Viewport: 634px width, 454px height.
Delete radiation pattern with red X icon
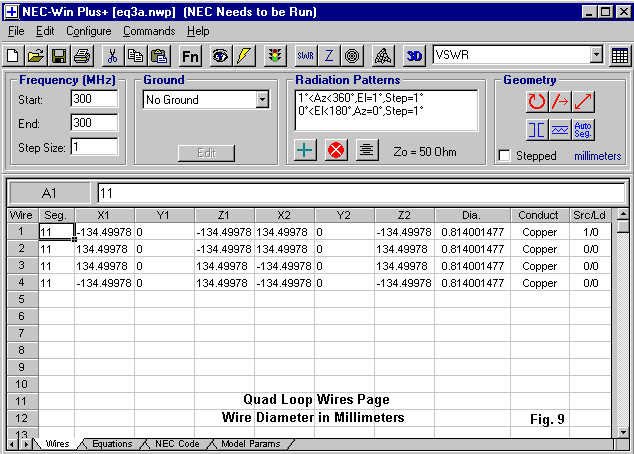point(337,150)
